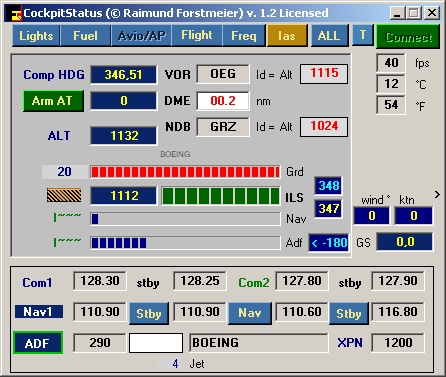Click the ALL button
The height and width of the screenshot is (377, 446).
coord(329,36)
